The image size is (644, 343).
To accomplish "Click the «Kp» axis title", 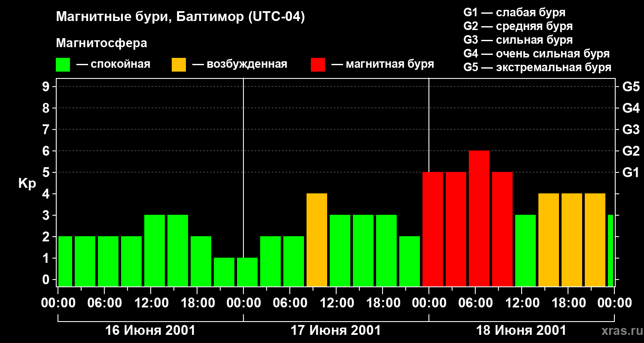I will point(27,183).
